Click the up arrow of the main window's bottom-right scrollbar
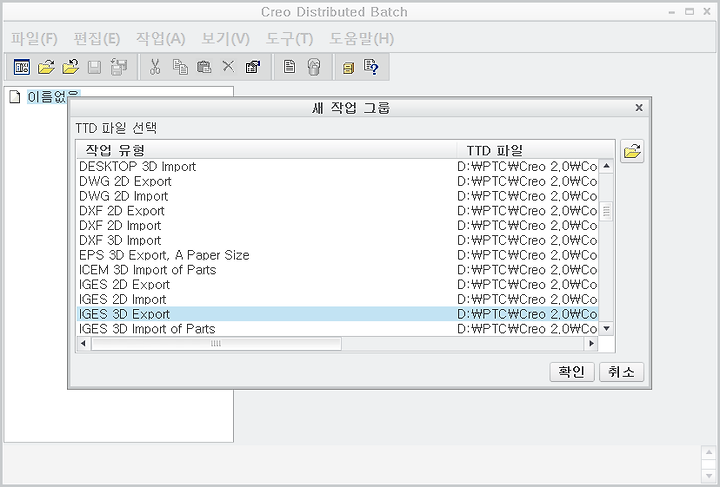The height and width of the screenshot is (487, 720). tap(709, 452)
